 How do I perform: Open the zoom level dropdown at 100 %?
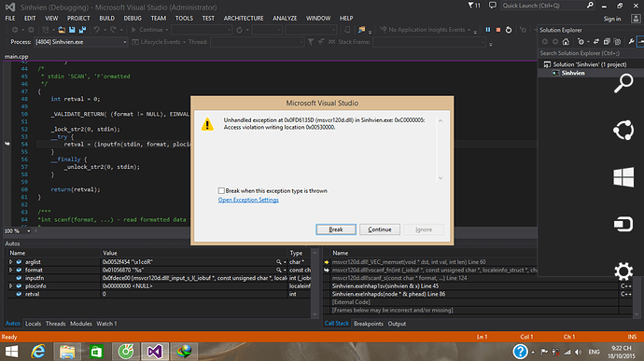coord(18,230)
